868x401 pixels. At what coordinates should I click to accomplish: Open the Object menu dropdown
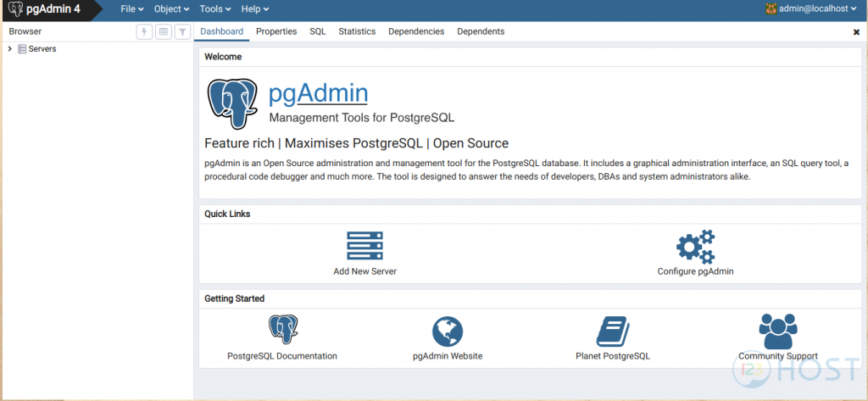click(x=172, y=9)
